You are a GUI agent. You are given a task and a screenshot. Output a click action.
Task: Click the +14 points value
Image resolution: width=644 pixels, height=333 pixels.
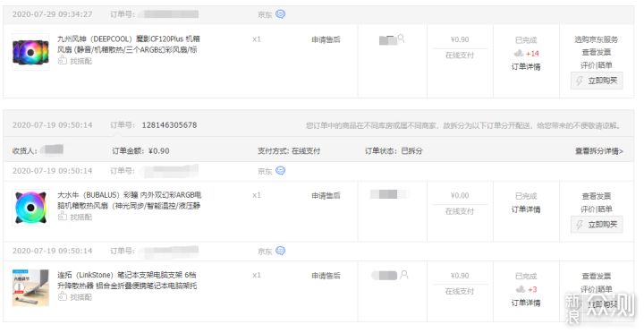532,54
